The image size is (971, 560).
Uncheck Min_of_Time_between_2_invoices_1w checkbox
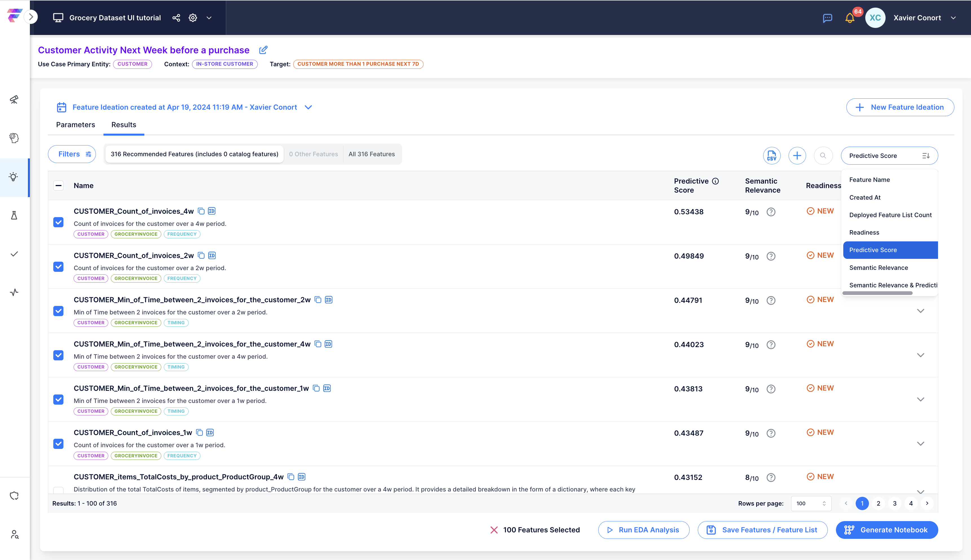(x=58, y=399)
